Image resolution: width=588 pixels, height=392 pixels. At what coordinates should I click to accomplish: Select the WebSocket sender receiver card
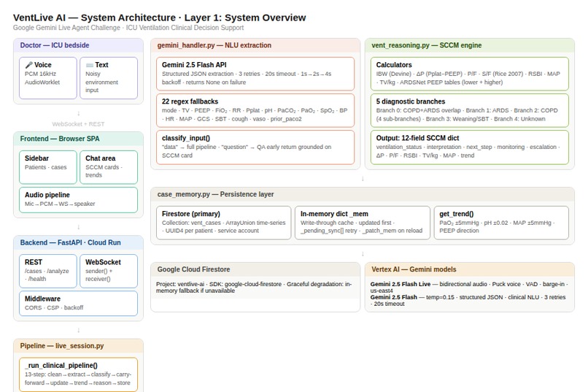(109, 272)
